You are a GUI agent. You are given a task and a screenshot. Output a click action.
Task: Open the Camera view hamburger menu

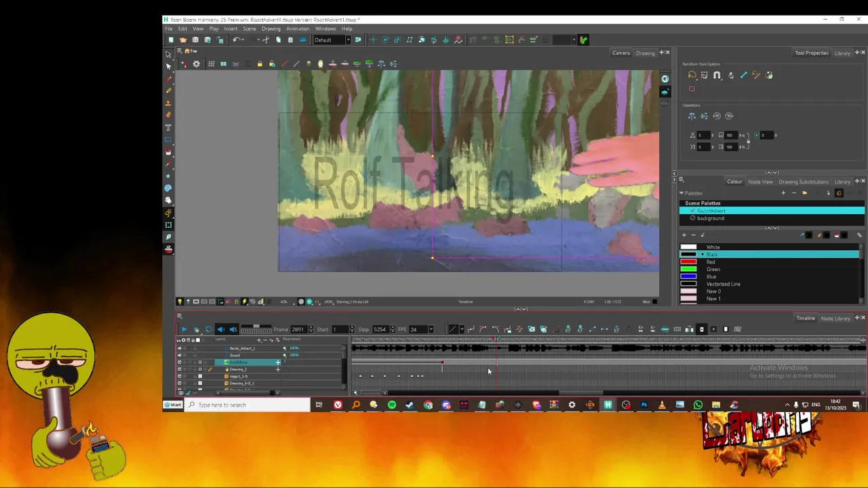[180, 52]
